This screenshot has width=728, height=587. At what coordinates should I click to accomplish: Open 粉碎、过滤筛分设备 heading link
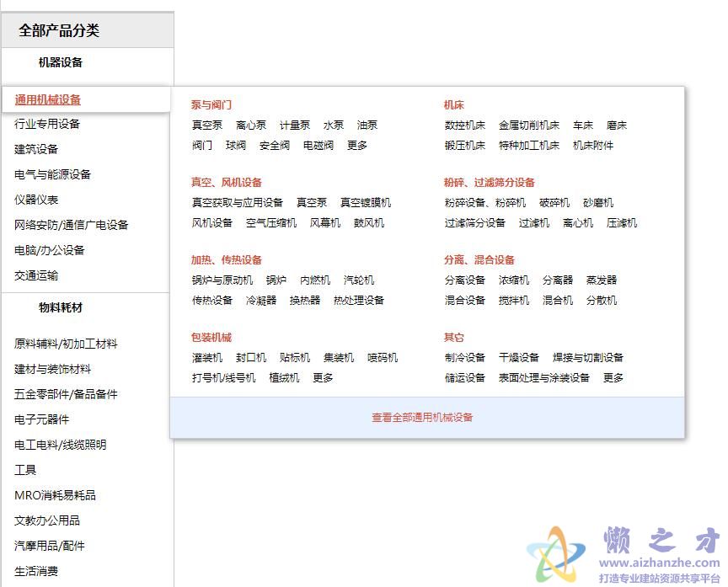click(x=489, y=183)
